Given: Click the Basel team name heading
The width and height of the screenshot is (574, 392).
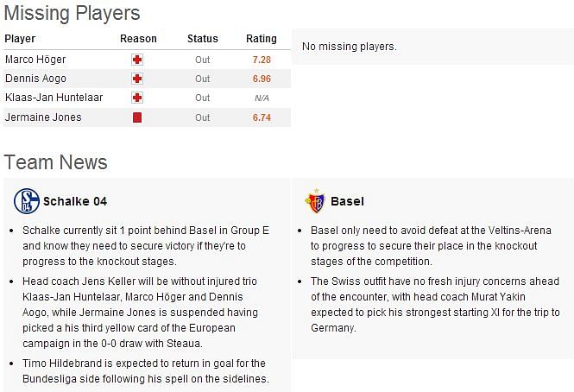Looking at the screenshot, I should click(x=347, y=201).
